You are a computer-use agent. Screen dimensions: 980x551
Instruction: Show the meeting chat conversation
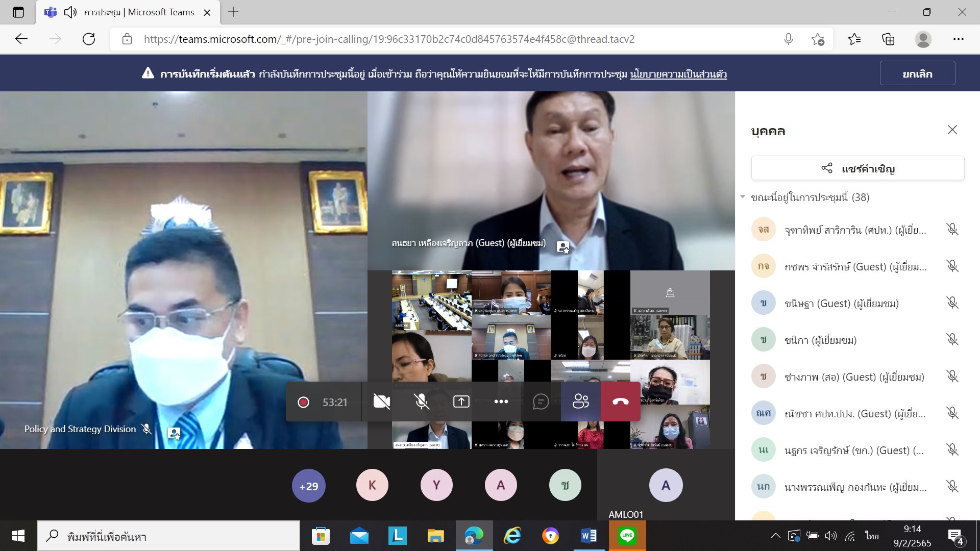click(x=541, y=402)
